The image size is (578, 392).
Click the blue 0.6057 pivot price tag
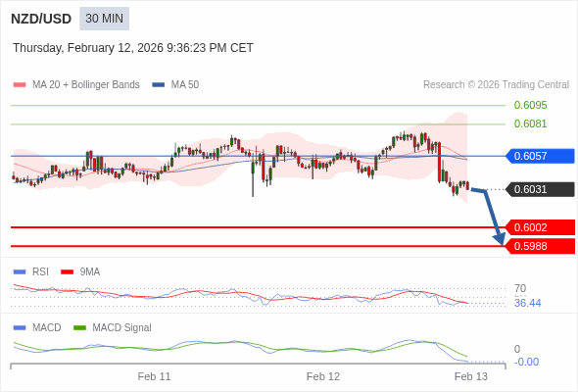(x=540, y=156)
